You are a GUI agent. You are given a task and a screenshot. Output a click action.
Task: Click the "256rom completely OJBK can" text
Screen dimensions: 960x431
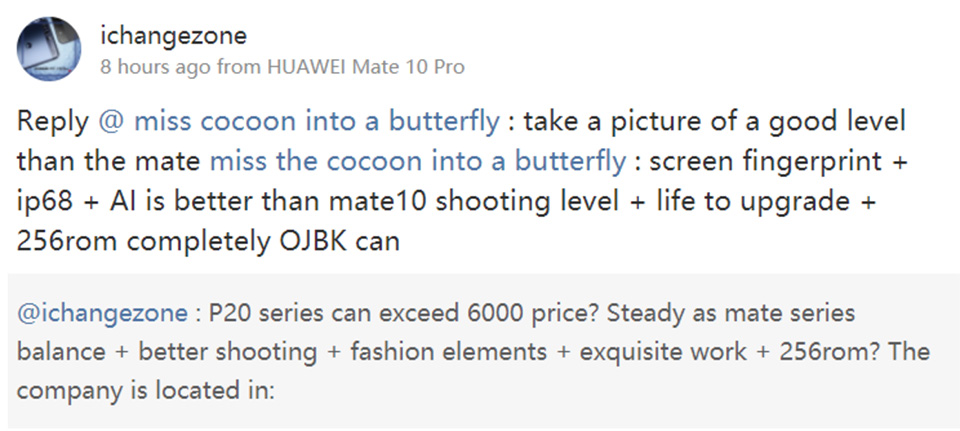(x=208, y=241)
